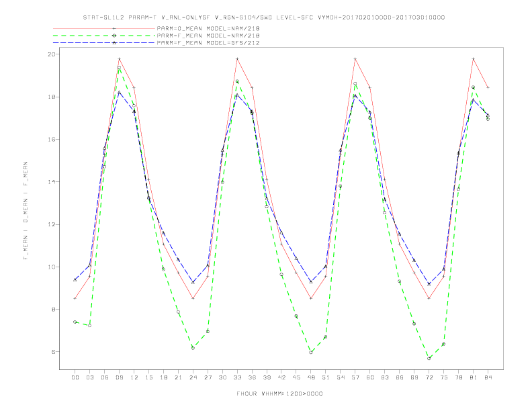
Task: Click y-axis tick label 8
Action: tap(53, 310)
